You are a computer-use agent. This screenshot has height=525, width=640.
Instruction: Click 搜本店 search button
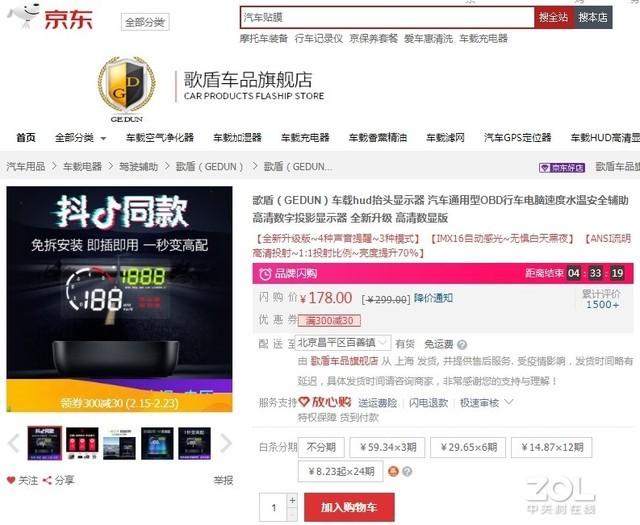point(593,17)
